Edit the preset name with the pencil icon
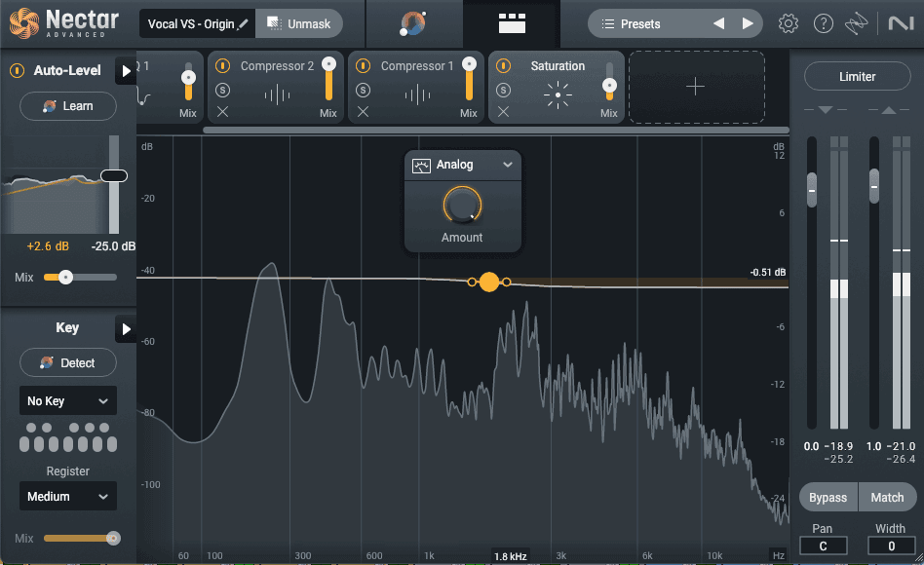The width and height of the screenshot is (924, 565). pyautogui.click(x=243, y=23)
